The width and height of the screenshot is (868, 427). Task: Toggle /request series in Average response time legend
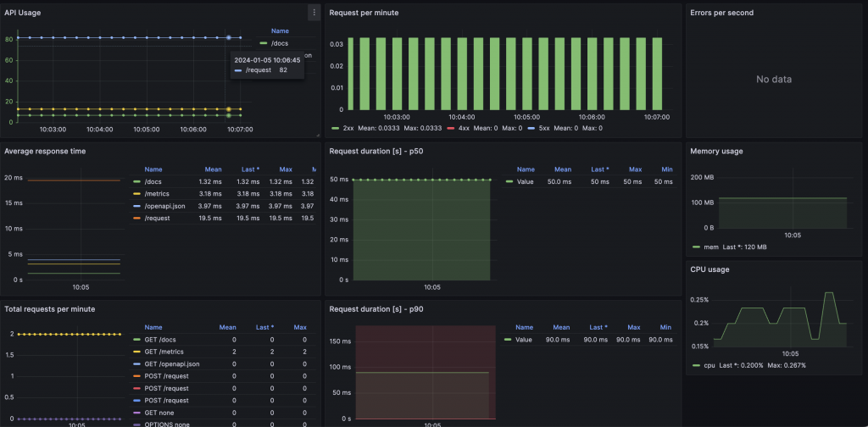tap(157, 218)
